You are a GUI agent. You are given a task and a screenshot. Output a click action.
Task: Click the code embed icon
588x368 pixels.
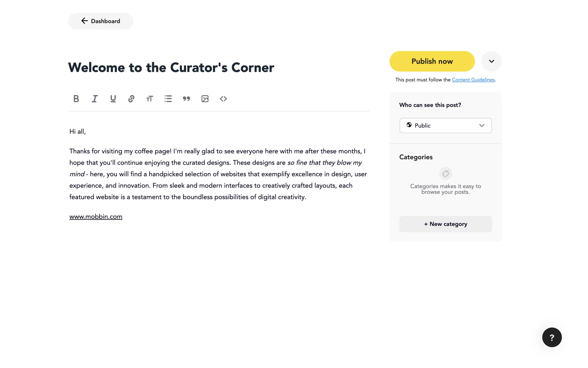223,99
